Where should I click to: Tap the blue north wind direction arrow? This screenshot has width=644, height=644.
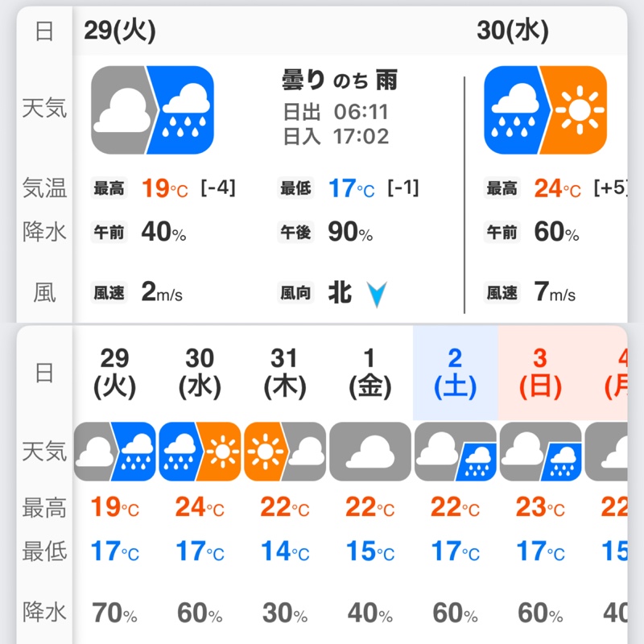click(x=377, y=294)
